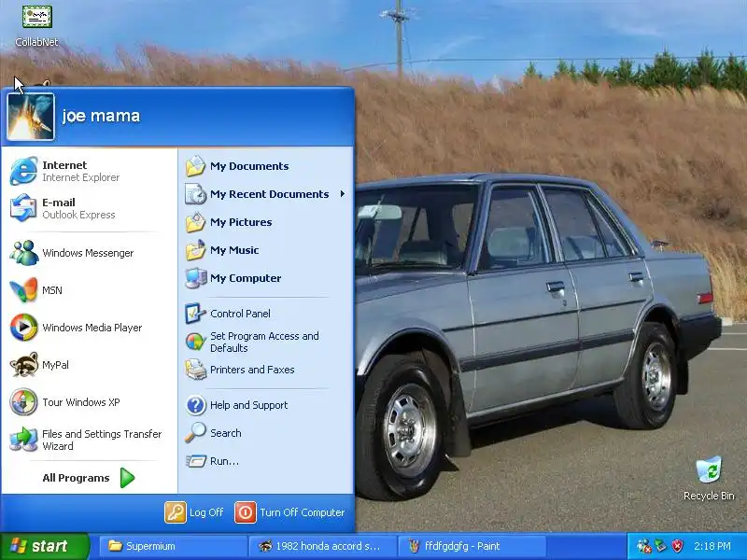747x560 pixels.
Task: Click the red security shield tray icon
Action: (677, 546)
